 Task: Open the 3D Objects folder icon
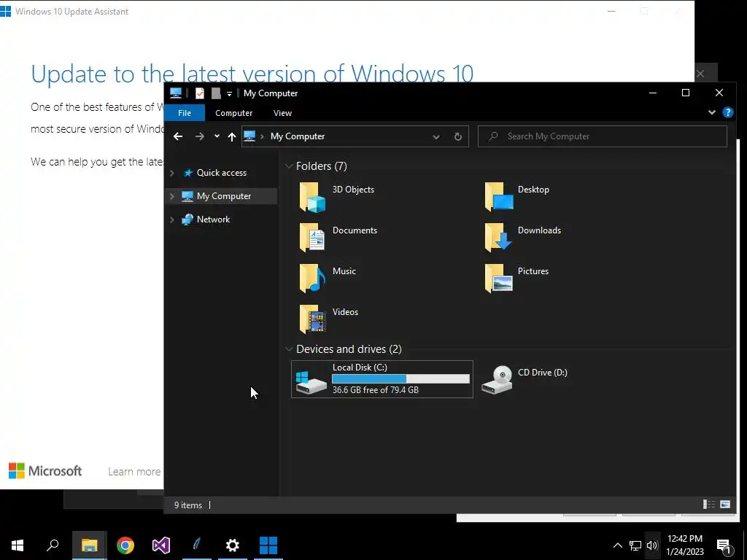[312, 197]
